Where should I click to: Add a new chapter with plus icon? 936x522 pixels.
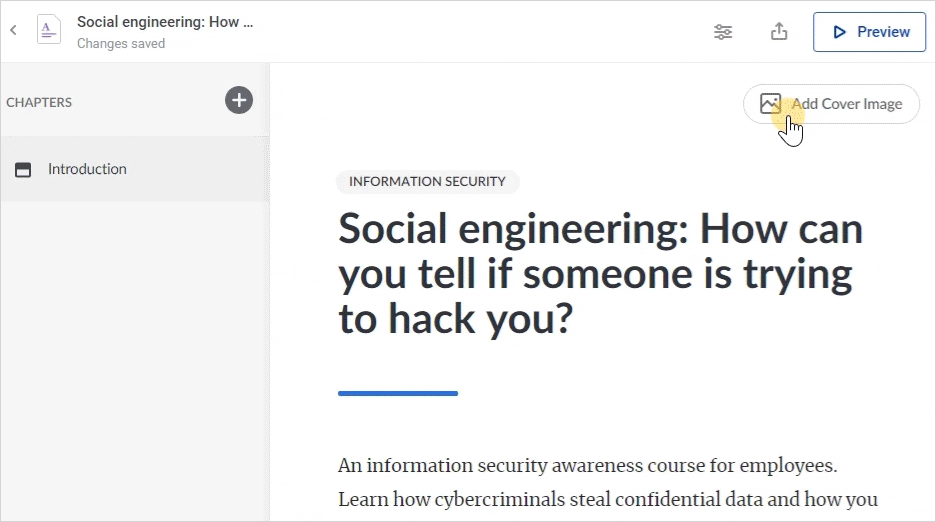click(239, 100)
